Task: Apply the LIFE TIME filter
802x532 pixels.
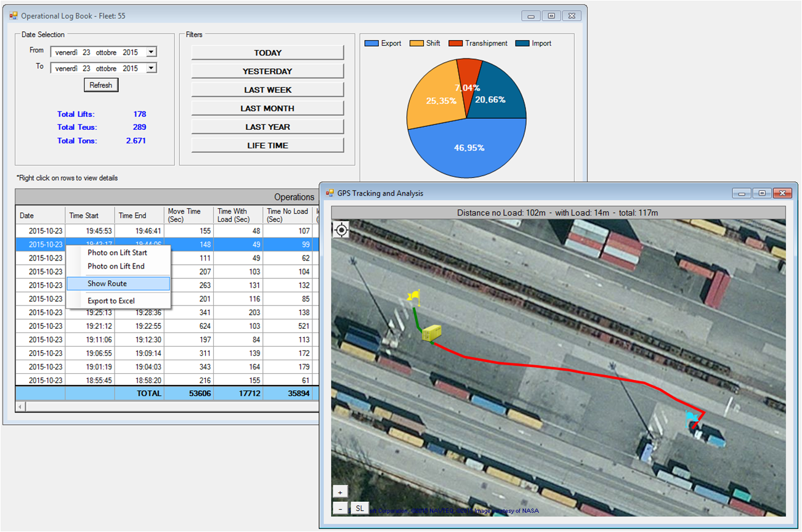Action: [267, 146]
